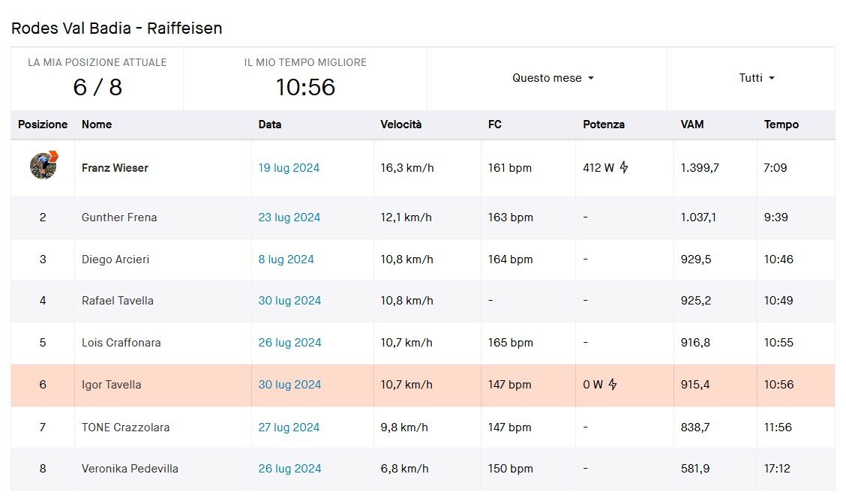Open the 8 lug 2024 date link
This screenshot has width=846, height=504.
286,259
